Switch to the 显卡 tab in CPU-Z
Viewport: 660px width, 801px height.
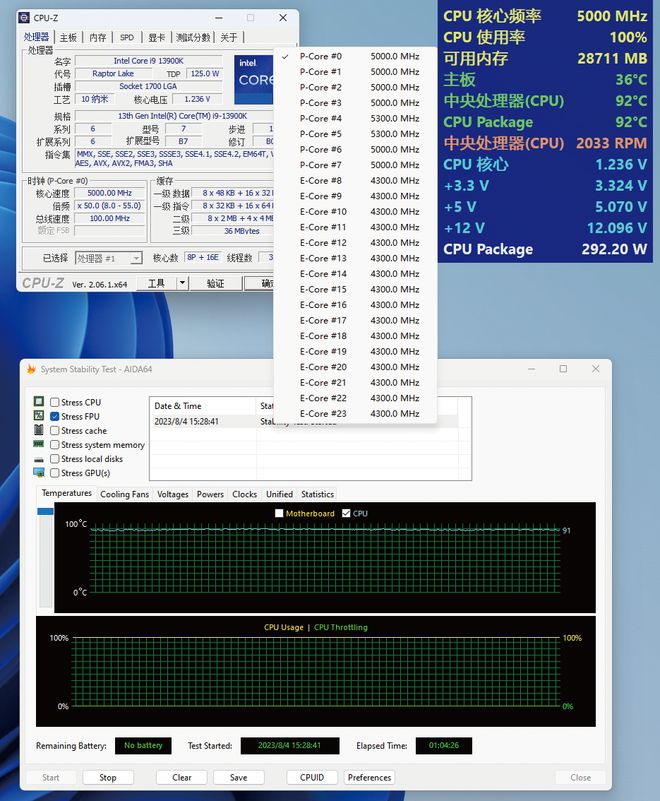(x=156, y=37)
